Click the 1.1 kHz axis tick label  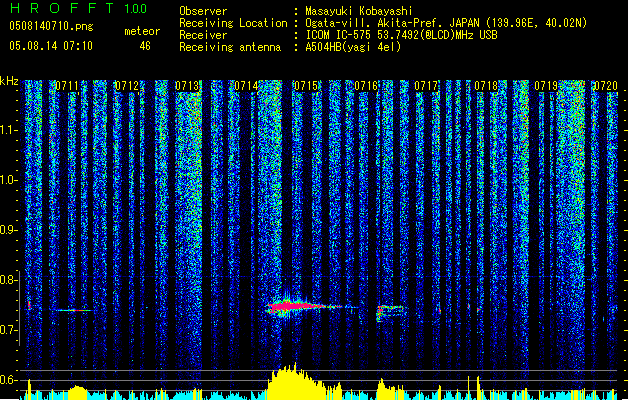tap(9, 130)
